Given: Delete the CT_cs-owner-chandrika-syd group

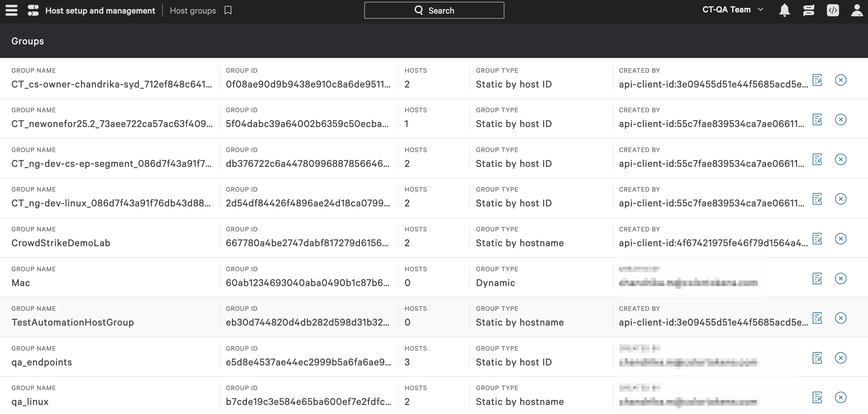Looking at the screenshot, I should click(x=841, y=80).
